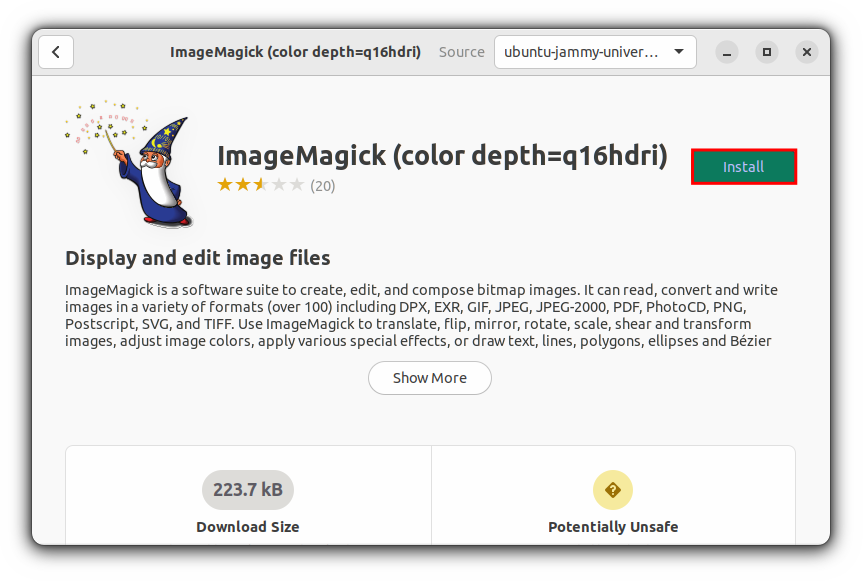Click the Download Size label
Screen dimensions: 863x581
coord(248,527)
